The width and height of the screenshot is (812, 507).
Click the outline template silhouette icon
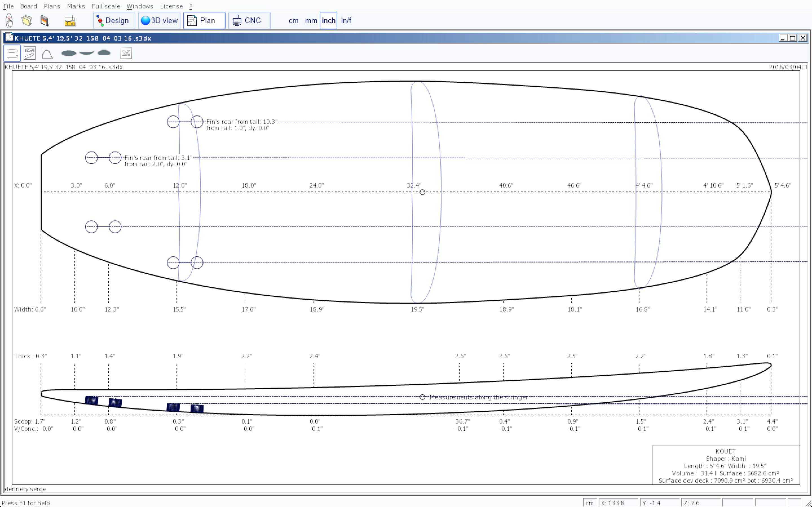pos(69,53)
